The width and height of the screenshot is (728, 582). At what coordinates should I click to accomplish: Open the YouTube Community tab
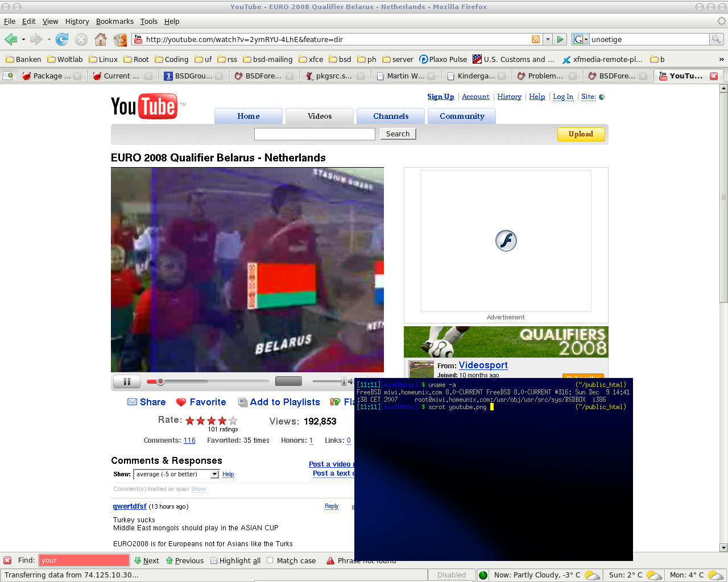[462, 116]
